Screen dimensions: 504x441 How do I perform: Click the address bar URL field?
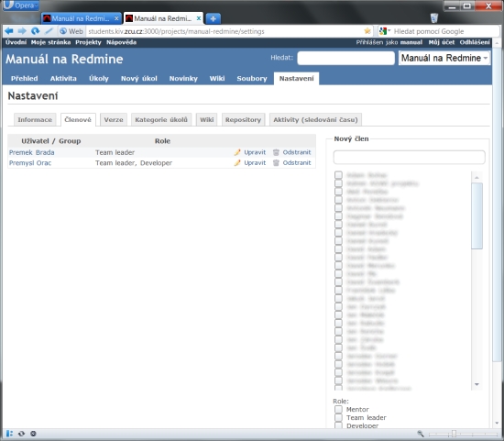click(x=225, y=31)
